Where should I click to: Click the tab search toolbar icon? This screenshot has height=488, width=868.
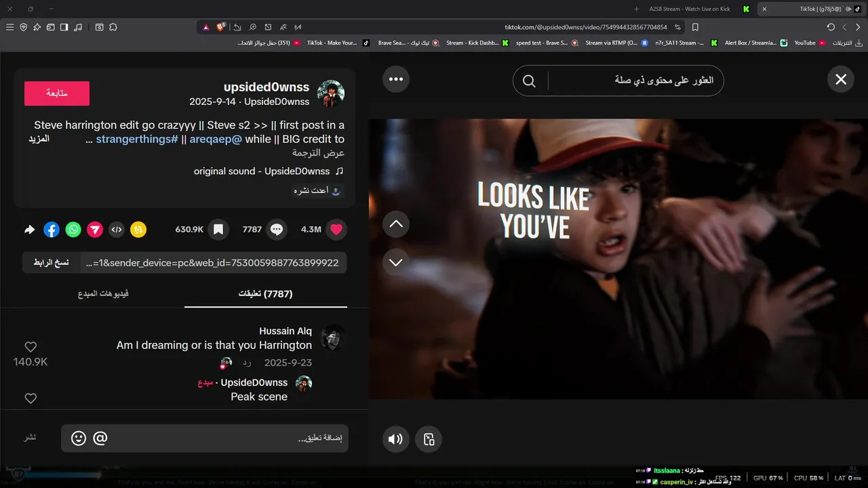pyautogui.click(x=99, y=27)
